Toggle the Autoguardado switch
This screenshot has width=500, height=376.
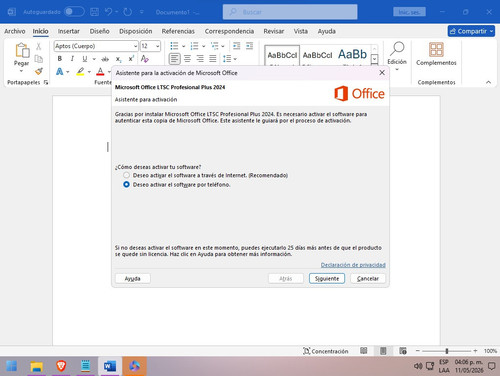(x=74, y=12)
